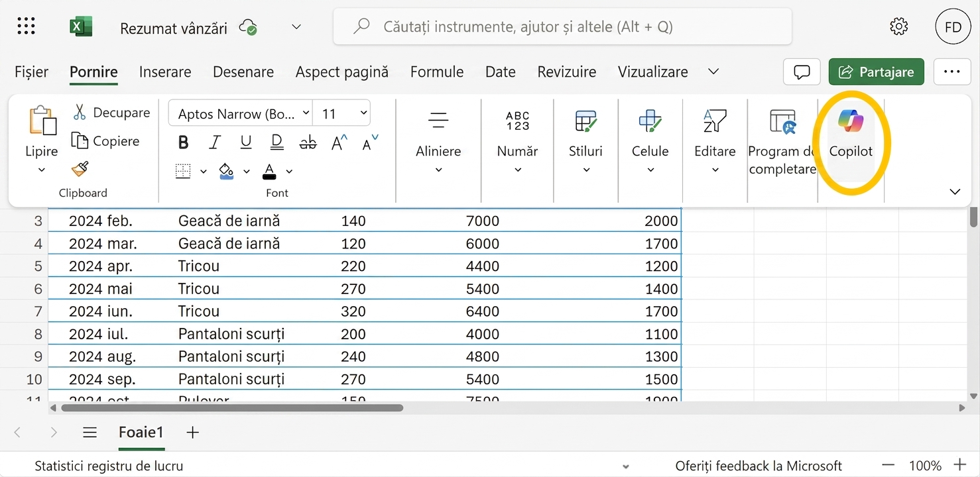The image size is (980, 477).
Task: Open the Editare group
Action: (x=715, y=142)
